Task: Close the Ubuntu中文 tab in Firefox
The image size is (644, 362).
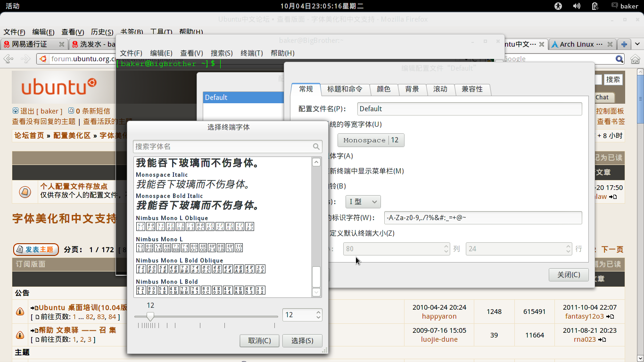Action: pos(542,44)
